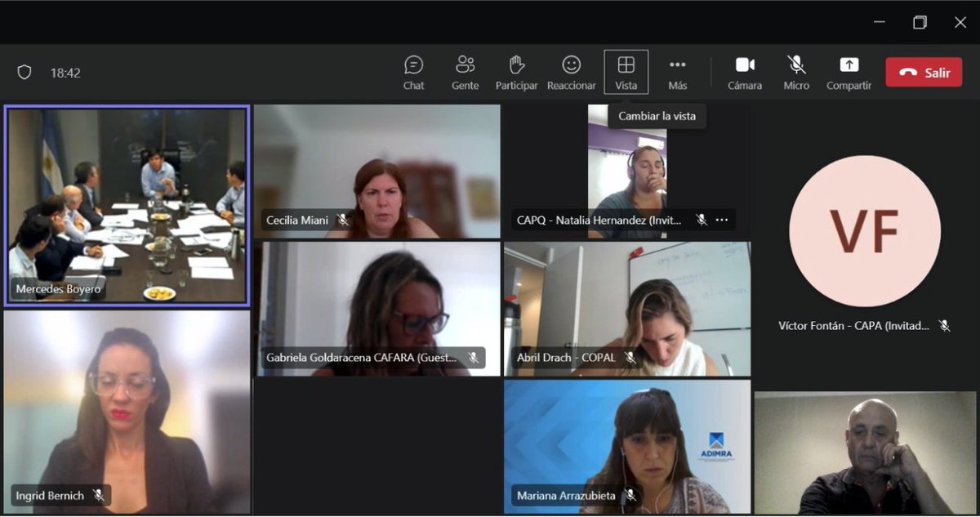Select Natalia Hernandez's video tile
This screenshot has width=980, height=517.
click(x=627, y=171)
